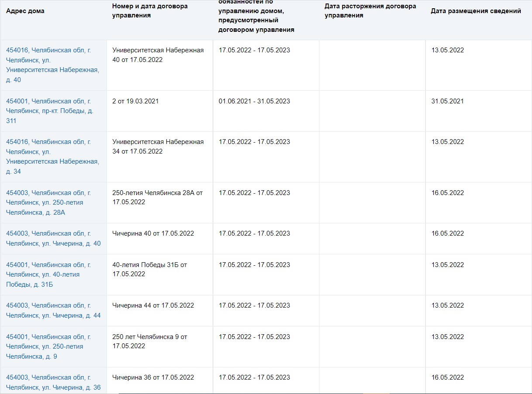This screenshot has height=394, width=532.
Task: Click placement date 16.05.2022 in 28А row
Action: [x=448, y=193]
